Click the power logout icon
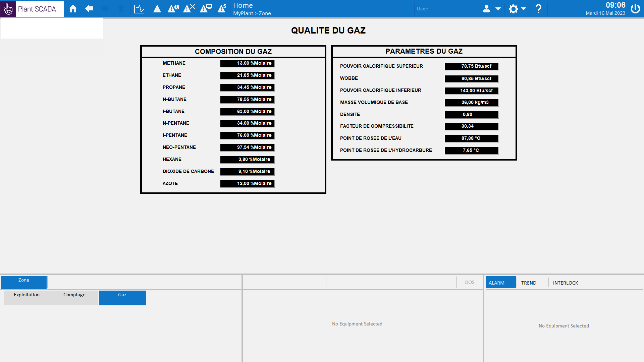 635,9
